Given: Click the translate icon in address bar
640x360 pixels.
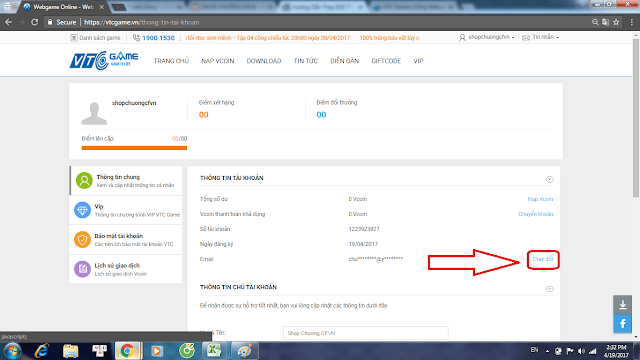Looking at the screenshot, I should pyautogui.click(x=606, y=22).
